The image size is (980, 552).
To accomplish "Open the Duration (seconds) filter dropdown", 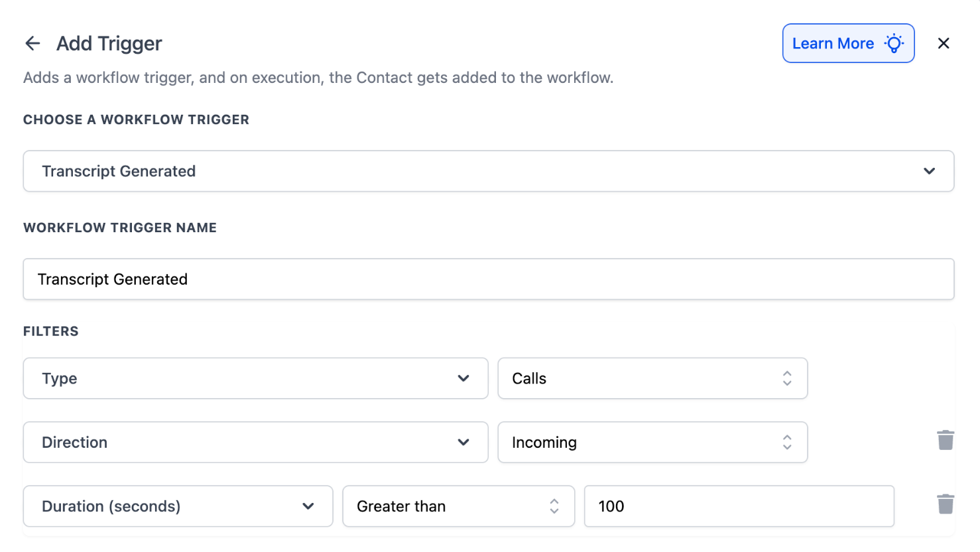I will (x=178, y=506).
